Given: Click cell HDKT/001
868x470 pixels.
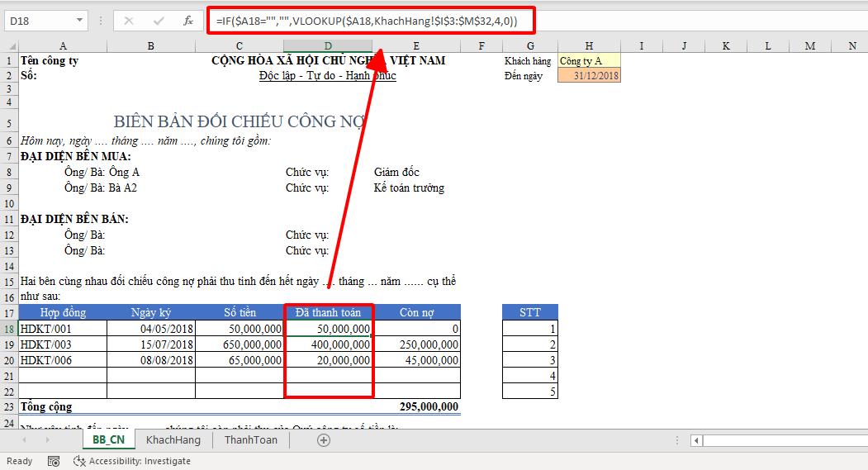Looking at the screenshot, I should coord(63,329).
